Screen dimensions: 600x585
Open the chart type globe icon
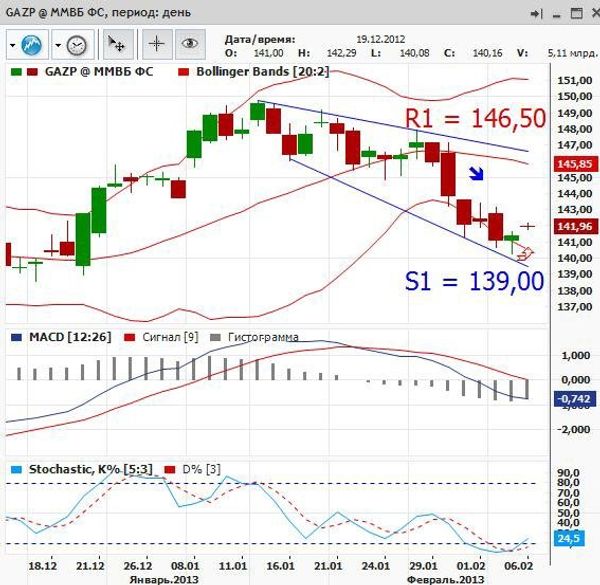pos(32,45)
